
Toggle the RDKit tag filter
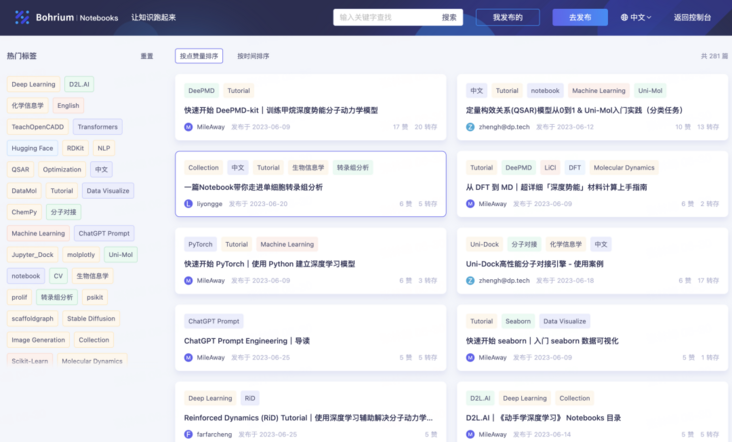click(x=75, y=148)
